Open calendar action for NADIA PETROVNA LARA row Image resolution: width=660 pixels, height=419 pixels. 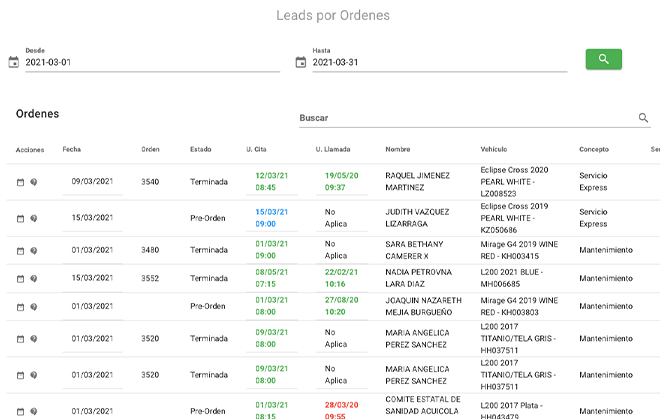click(20, 279)
